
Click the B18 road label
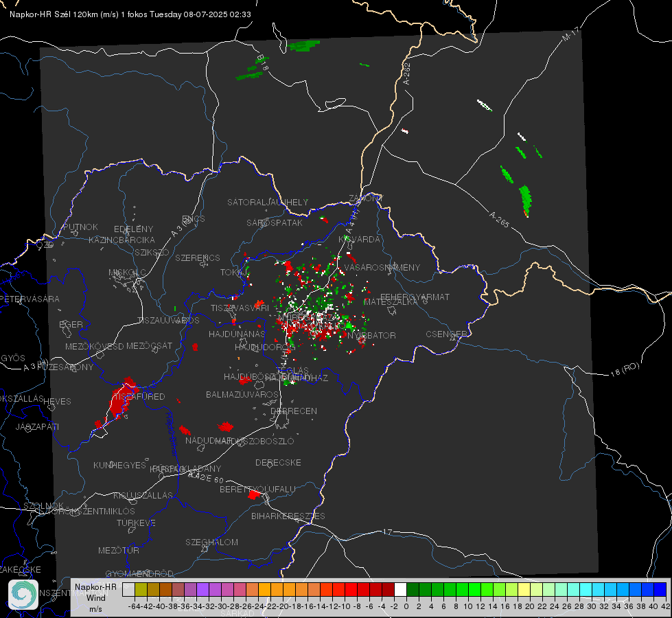263,62
